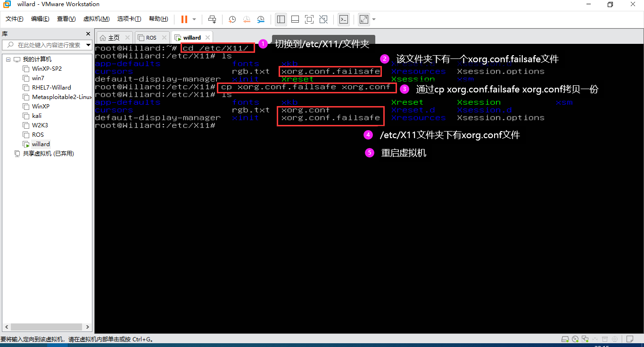Click the sound card status icon

615,339
